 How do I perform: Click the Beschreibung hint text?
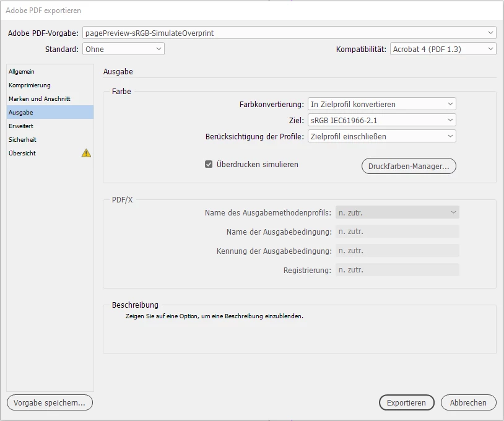tap(214, 316)
